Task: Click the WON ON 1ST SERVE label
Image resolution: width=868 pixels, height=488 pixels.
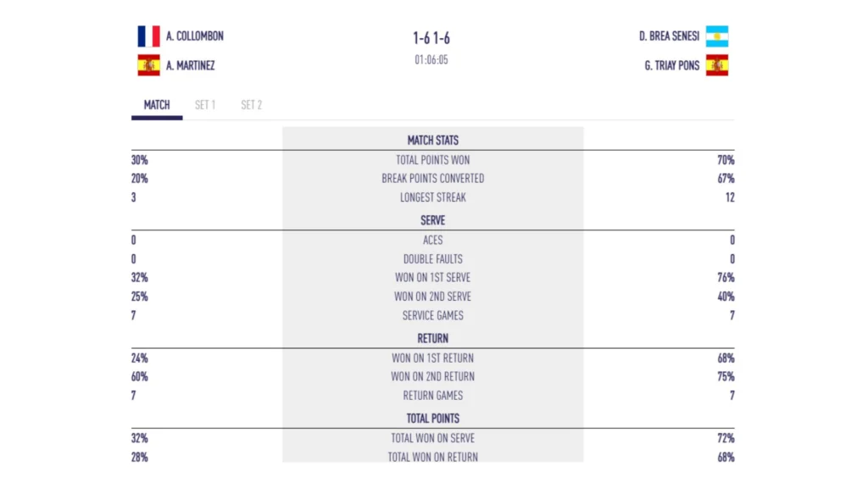Action: pos(432,277)
